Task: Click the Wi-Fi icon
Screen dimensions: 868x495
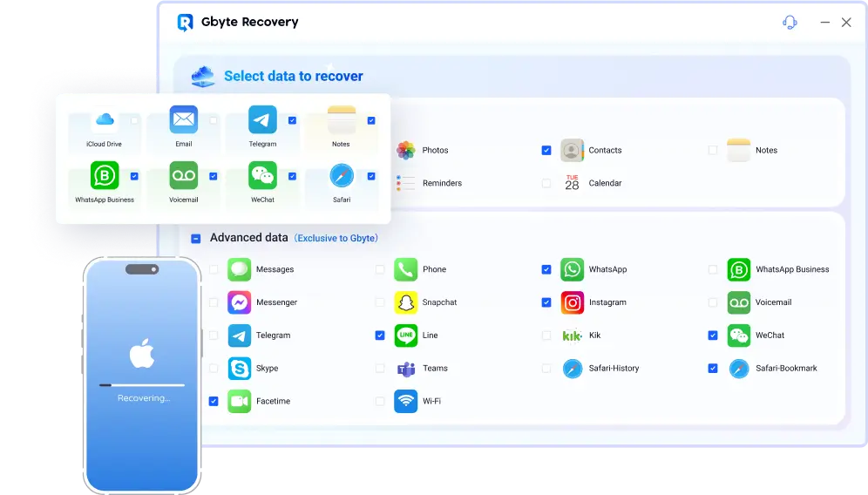Action: 406,401
